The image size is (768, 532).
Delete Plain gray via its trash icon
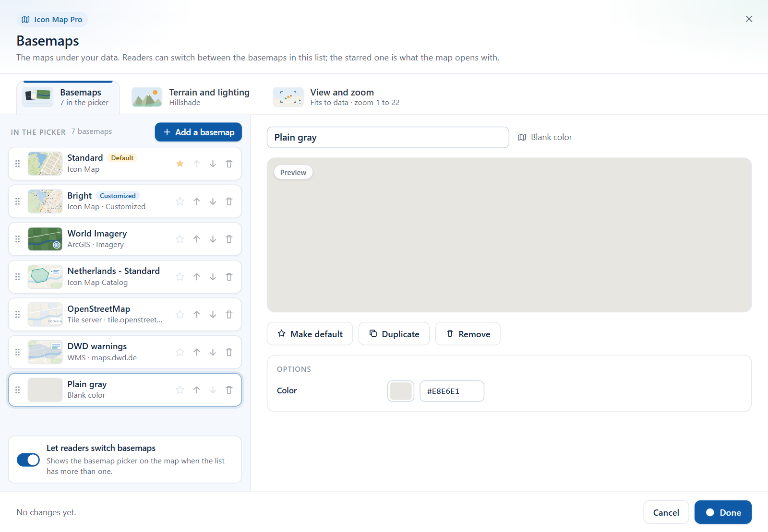[x=229, y=390]
